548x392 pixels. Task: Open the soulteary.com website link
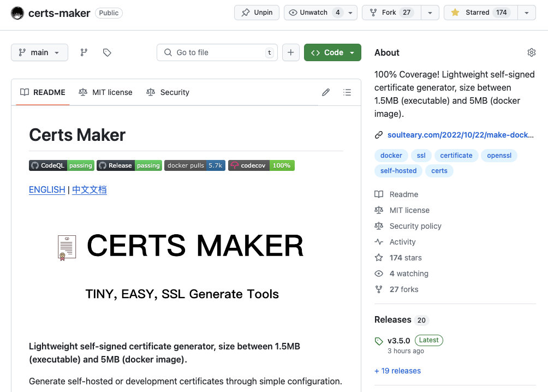[460, 135]
